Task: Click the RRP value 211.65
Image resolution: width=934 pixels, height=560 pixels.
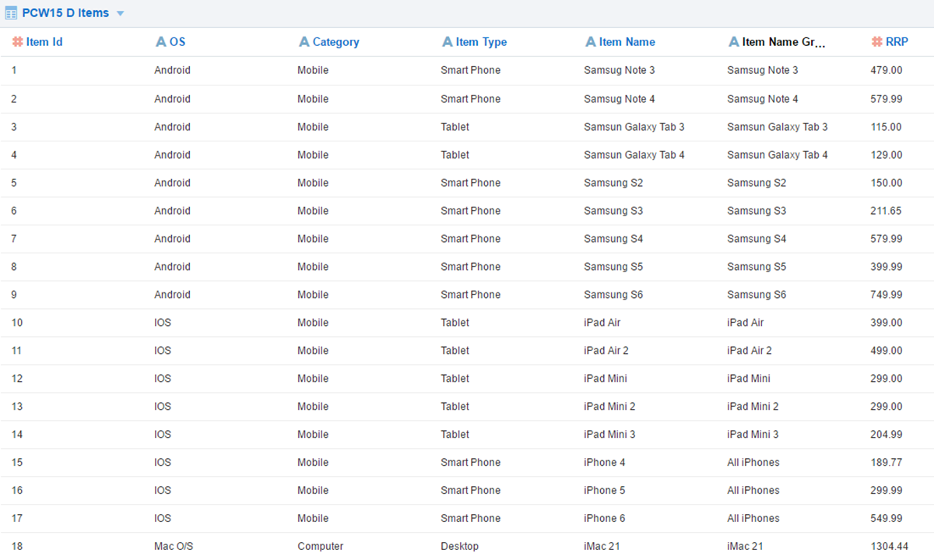Action: coord(887,211)
